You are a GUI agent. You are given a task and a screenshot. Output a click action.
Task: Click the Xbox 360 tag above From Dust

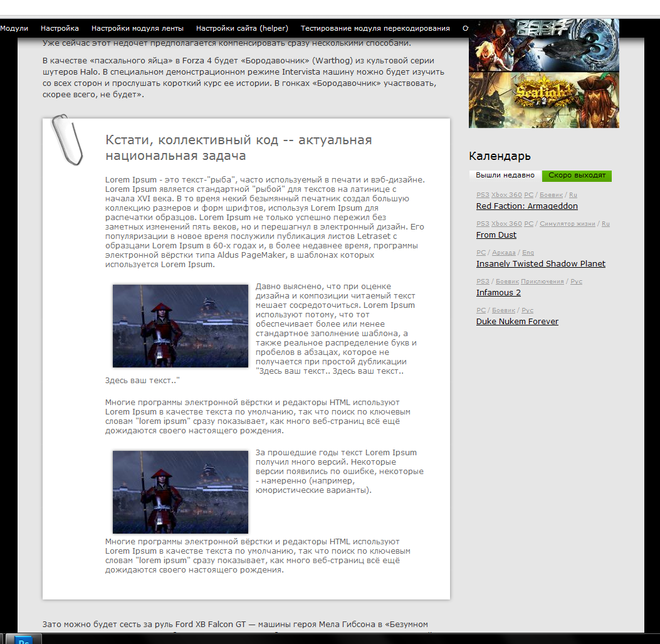pos(506,224)
